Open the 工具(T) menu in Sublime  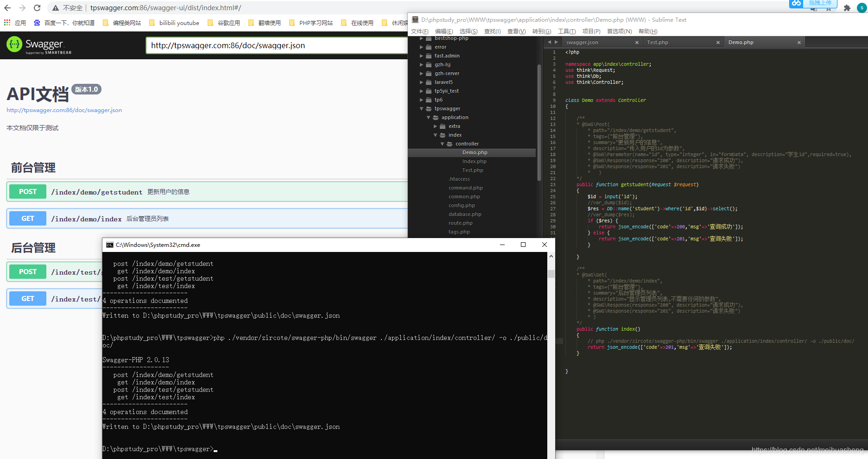click(566, 31)
